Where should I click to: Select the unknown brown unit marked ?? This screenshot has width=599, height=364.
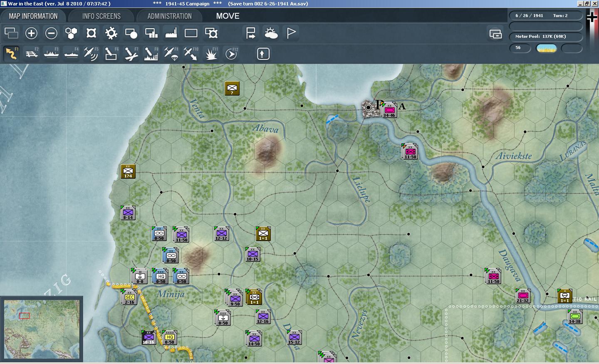232,89
